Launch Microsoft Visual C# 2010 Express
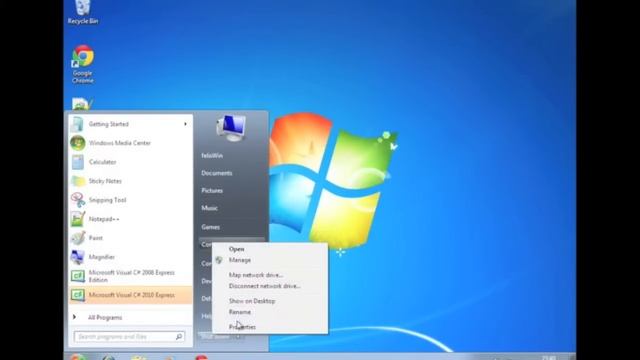Viewport: 640px width, 360px height. pos(130,295)
